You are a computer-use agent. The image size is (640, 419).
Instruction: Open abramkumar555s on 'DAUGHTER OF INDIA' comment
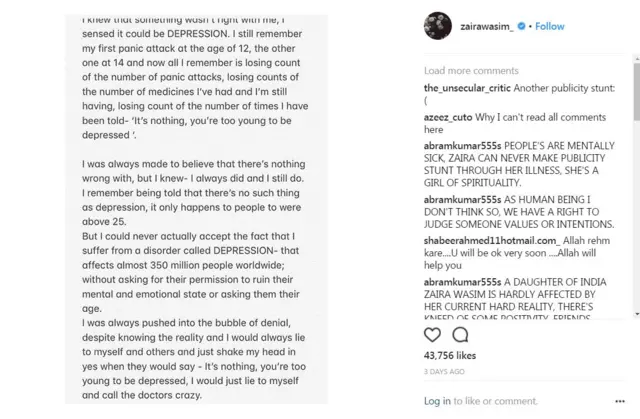470,283
